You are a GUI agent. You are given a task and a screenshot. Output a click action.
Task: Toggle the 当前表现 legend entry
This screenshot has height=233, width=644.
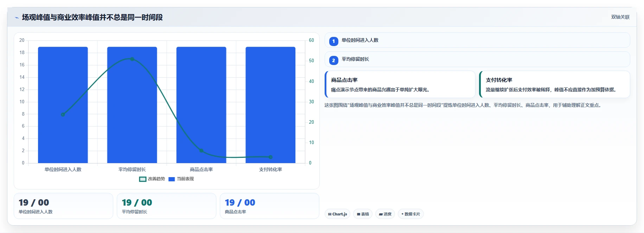coord(181,179)
